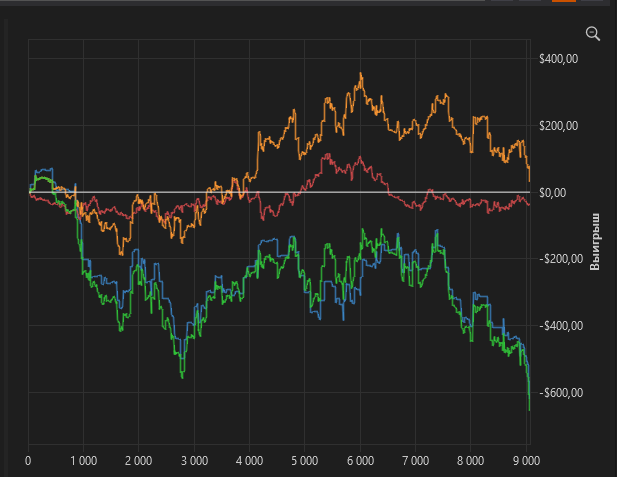The width and height of the screenshot is (617, 477).
Task: Click the 7 000 x-axis label
Action: pyautogui.click(x=415, y=460)
